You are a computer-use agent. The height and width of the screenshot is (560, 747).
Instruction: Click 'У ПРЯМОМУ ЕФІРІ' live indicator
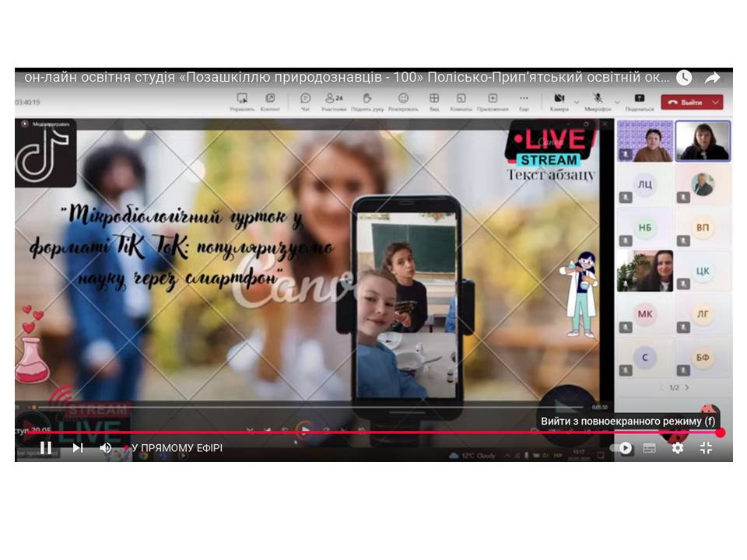click(175, 448)
